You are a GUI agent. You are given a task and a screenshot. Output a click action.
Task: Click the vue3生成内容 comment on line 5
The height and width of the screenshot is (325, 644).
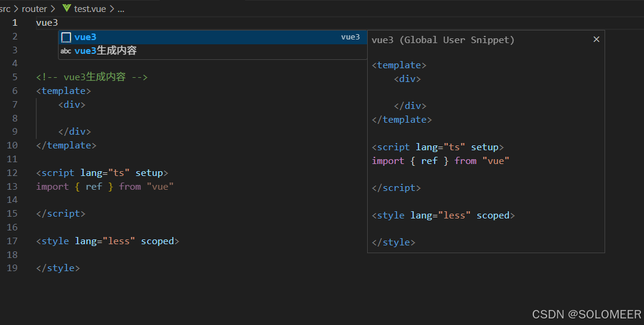91,77
